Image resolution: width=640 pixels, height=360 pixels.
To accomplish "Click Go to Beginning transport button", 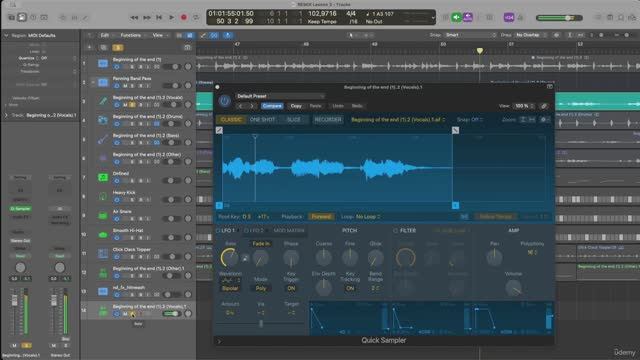I will (x=159, y=18).
